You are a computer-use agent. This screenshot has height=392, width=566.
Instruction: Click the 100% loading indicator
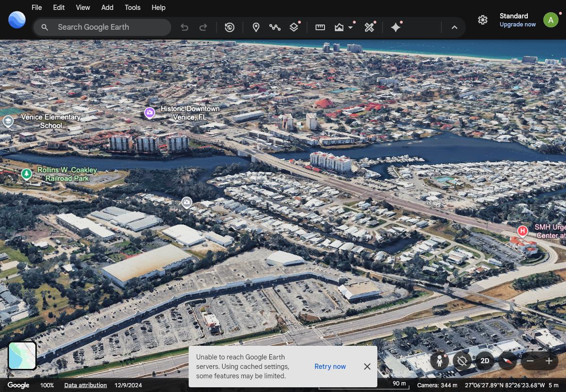47,385
